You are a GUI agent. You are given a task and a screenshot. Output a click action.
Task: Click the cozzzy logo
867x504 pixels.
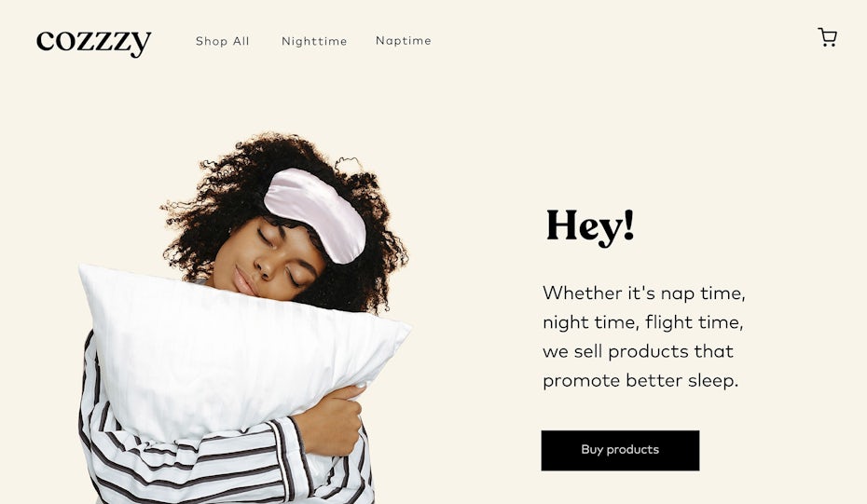(x=93, y=42)
